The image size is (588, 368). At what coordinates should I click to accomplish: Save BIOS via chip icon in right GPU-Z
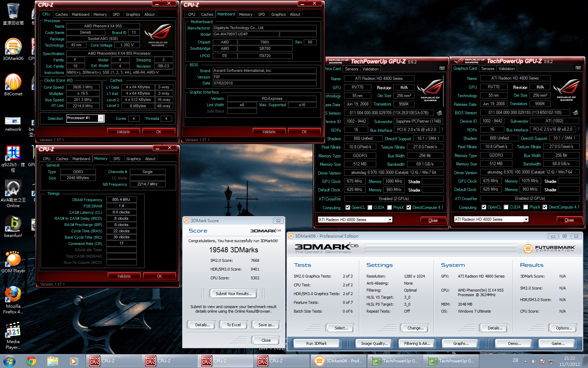[x=575, y=113]
